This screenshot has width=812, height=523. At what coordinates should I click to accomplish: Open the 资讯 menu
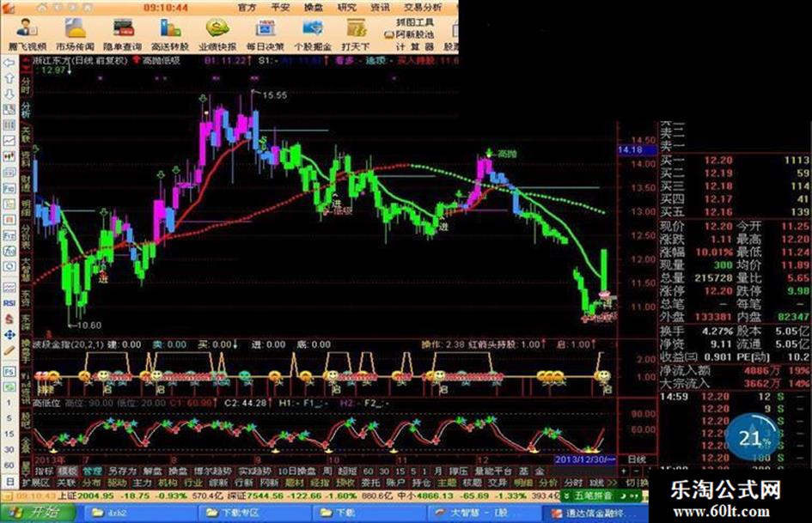[380, 7]
